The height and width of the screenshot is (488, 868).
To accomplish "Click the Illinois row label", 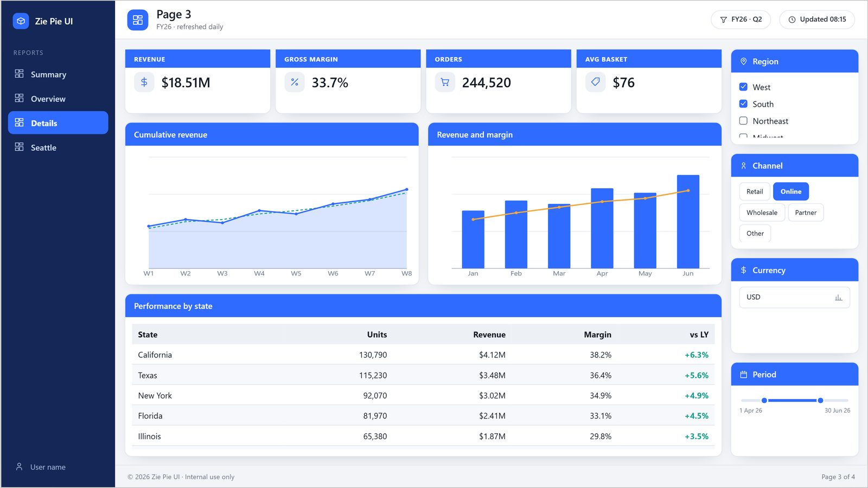I will pos(149,436).
